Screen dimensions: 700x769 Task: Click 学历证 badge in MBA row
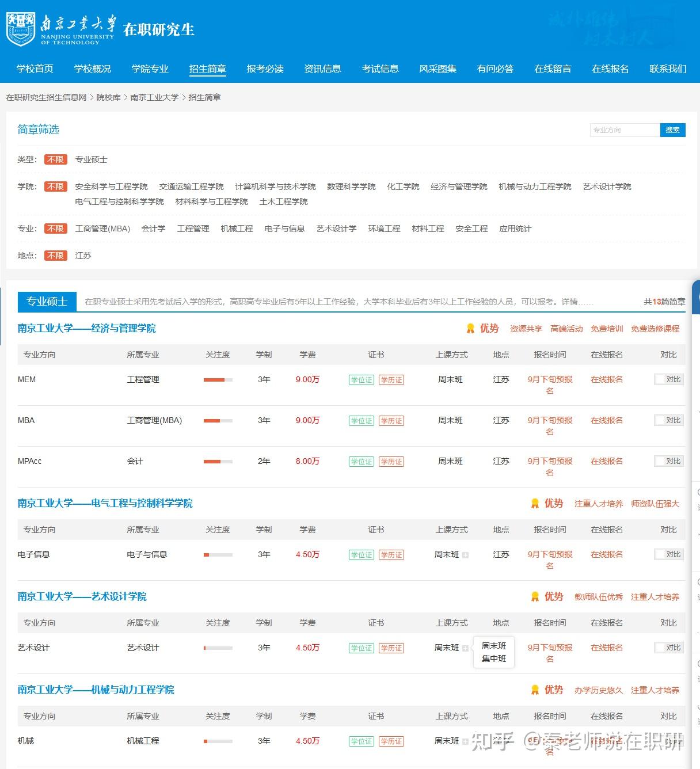click(391, 421)
